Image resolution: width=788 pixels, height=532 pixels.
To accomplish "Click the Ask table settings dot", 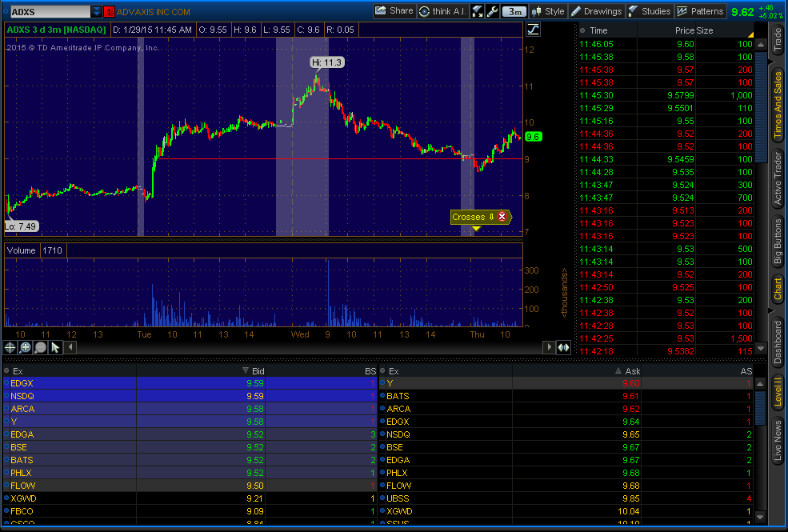I will 382,370.
